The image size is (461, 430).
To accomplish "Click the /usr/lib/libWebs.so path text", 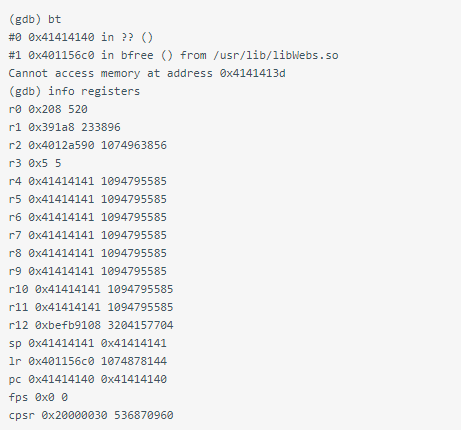I will [x=276, y=55].
